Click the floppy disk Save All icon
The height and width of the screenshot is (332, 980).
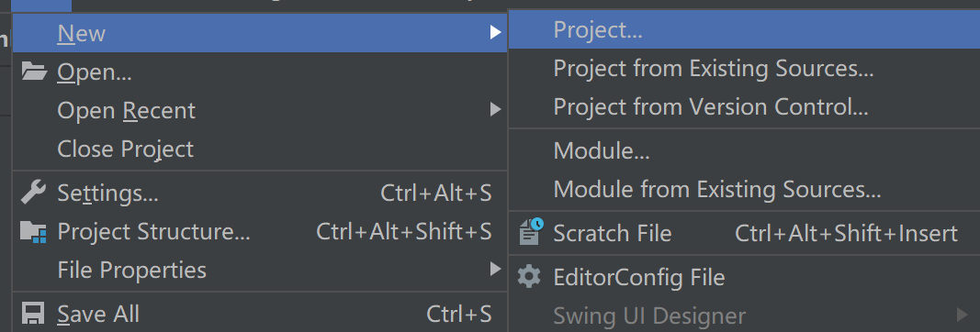pyautogui.click(x=32, y=314)
